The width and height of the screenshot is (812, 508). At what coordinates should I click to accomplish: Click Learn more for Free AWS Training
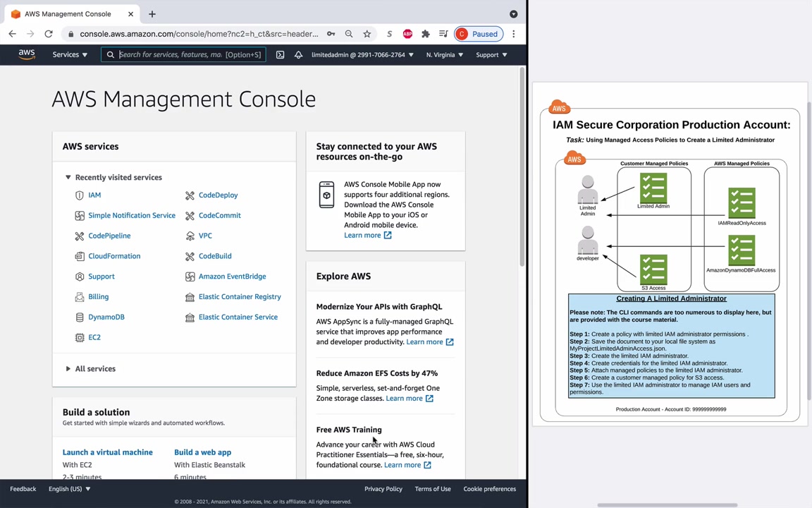pos(407,465)
